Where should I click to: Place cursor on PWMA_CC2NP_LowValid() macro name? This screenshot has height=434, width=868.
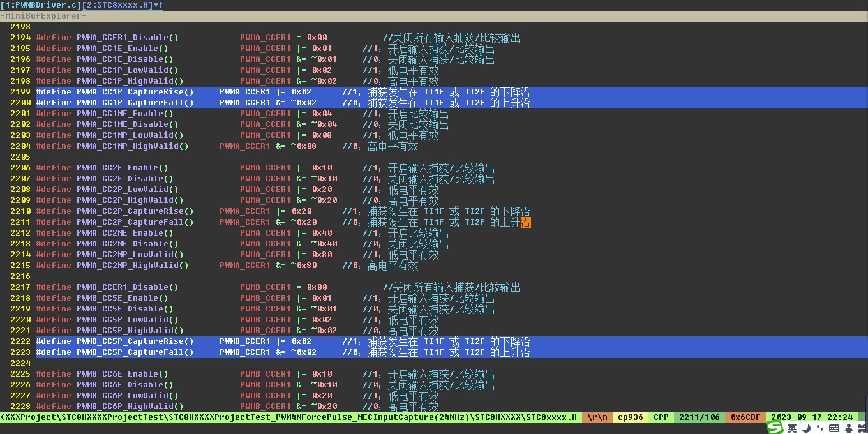(130, 255)
